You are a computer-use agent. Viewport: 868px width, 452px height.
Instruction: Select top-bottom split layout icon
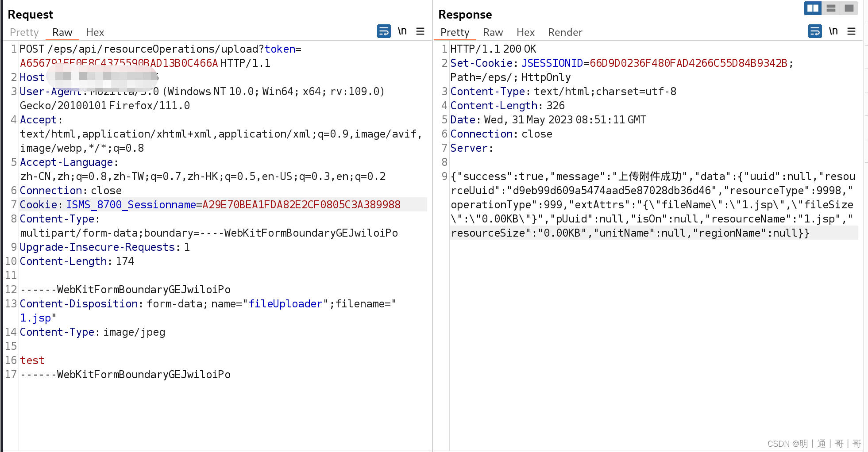coord(831,8)
